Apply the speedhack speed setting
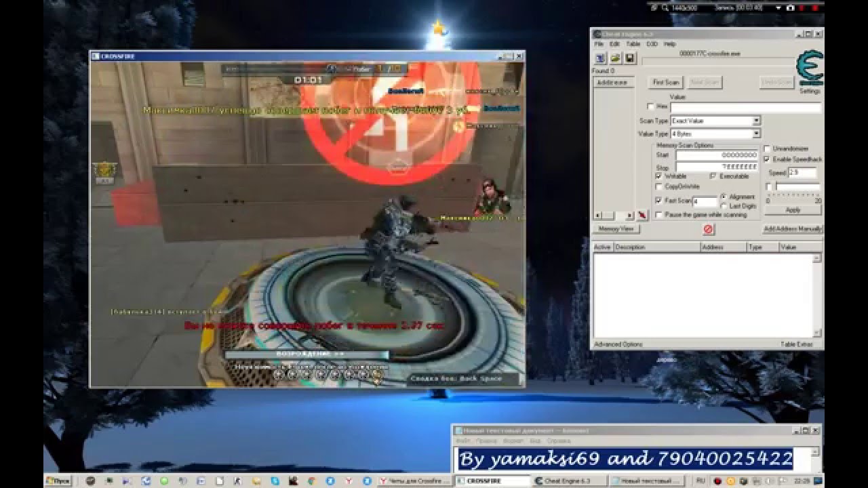The width and height of the screenshot is (868, 488). [793, 210]
